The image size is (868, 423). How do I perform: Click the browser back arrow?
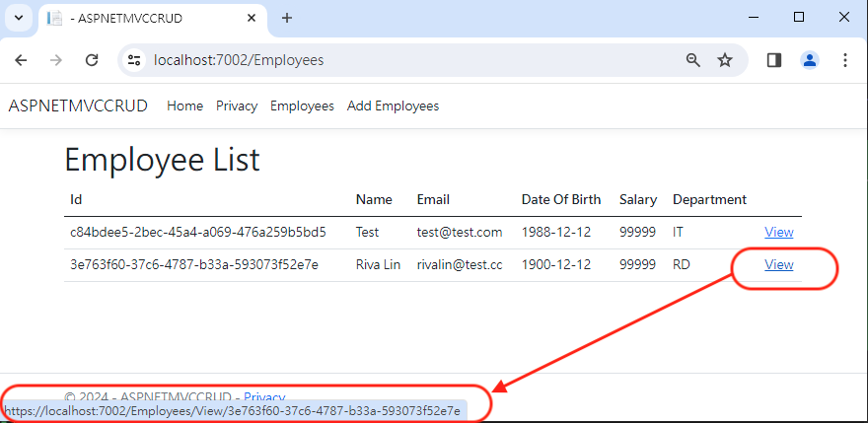click(21, 60)
